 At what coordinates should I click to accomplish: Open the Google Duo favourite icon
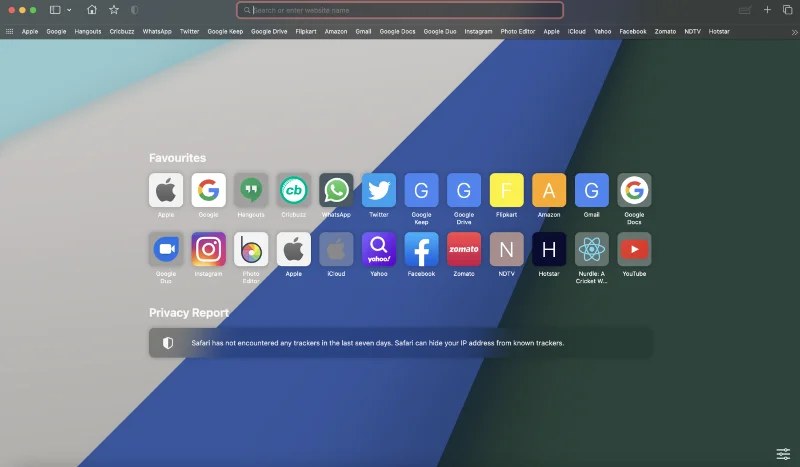pyautogui.click(x=166, y=249)
